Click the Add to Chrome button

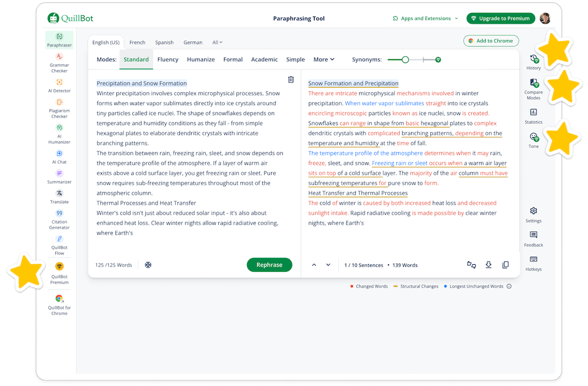click(491, 41)
